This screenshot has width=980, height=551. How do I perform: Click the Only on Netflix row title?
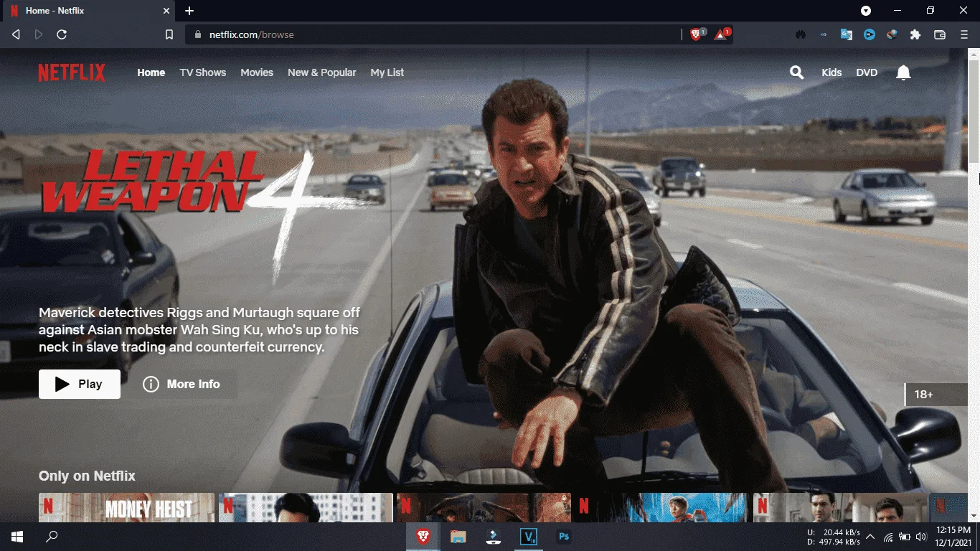tap(87, 476)
